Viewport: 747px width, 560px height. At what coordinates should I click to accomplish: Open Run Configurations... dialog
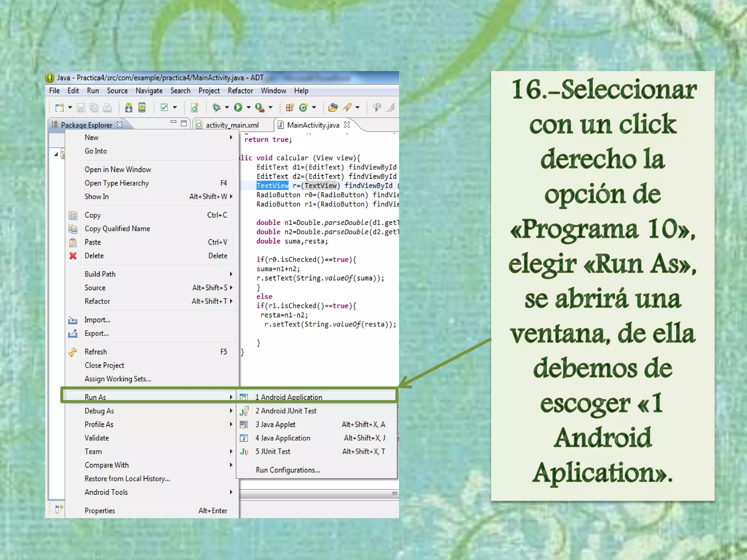[x=317, y=470]
